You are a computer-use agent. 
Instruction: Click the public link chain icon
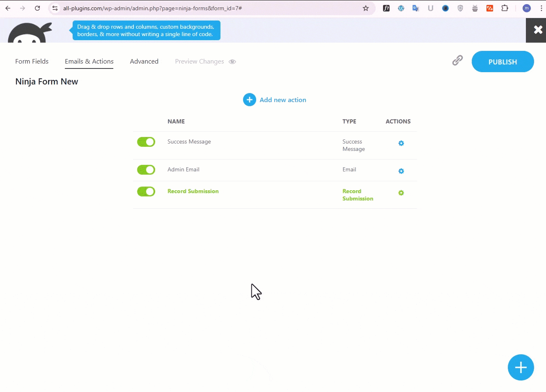point(457,61)
